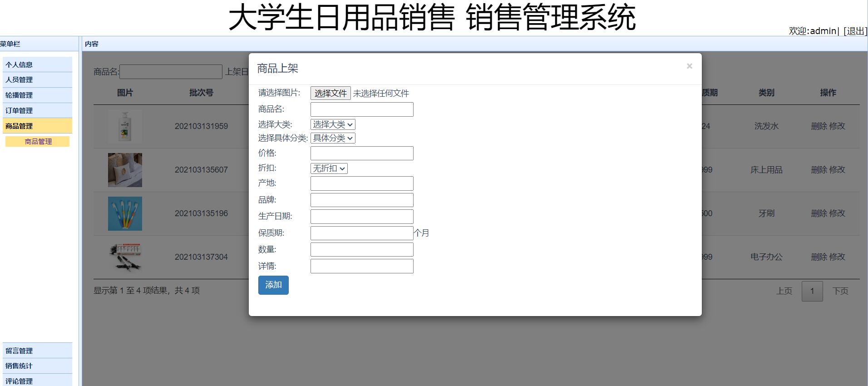
Task: Open the 选择大类 dropdown
Action: (x=333, y=124)
